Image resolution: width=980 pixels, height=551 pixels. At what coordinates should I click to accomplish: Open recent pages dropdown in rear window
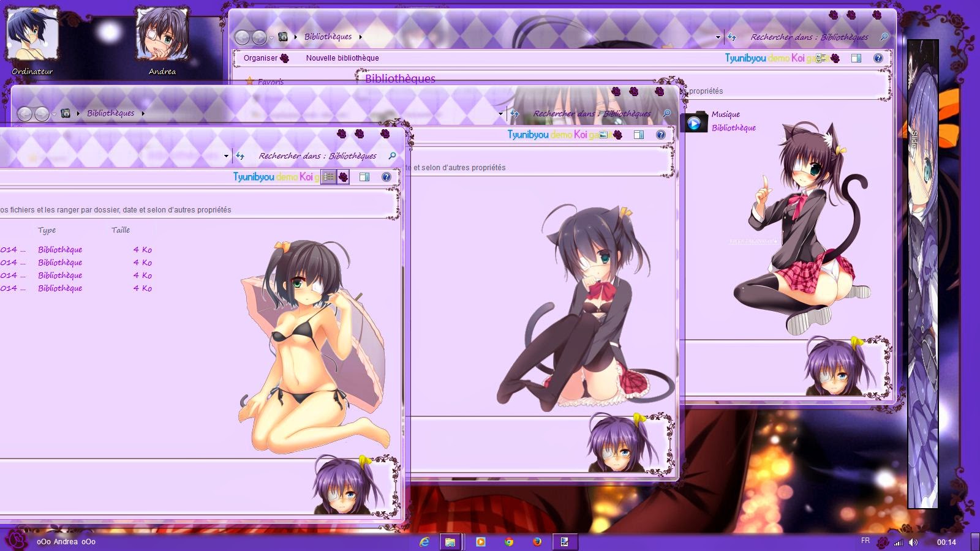(x=271, y=38)
